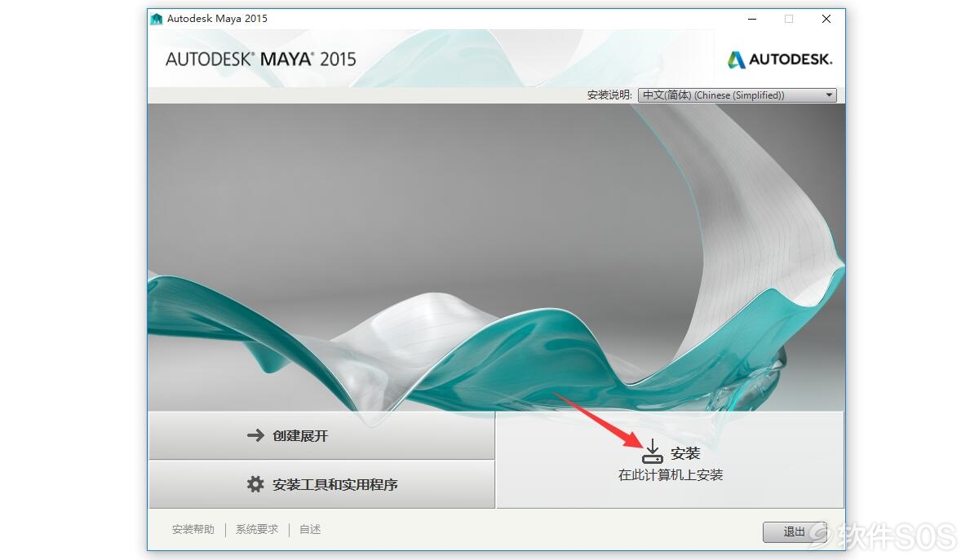Click the Autodesk logo in the header
The image size is (970, 560).
click(779, 60)
